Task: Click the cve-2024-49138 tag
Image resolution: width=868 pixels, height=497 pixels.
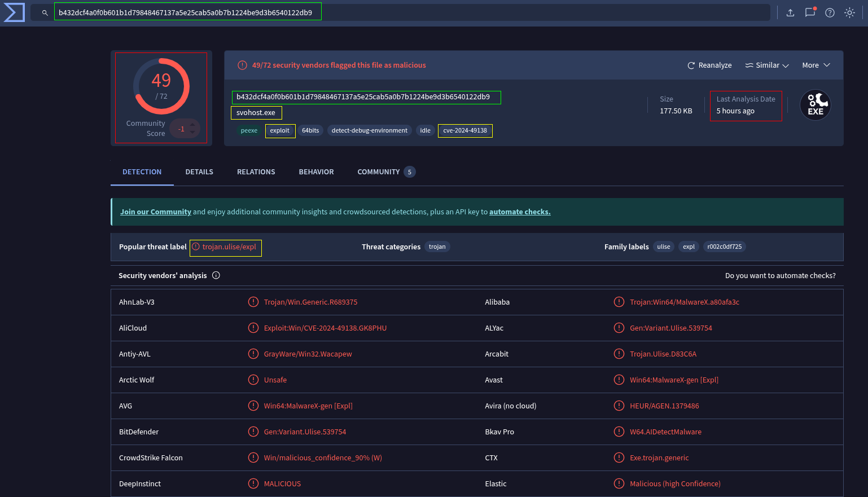Action: [465, 131]
